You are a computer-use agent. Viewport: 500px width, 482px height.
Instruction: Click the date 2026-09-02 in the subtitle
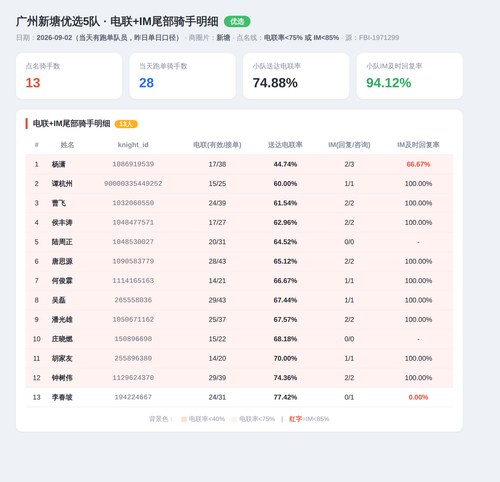54,38
